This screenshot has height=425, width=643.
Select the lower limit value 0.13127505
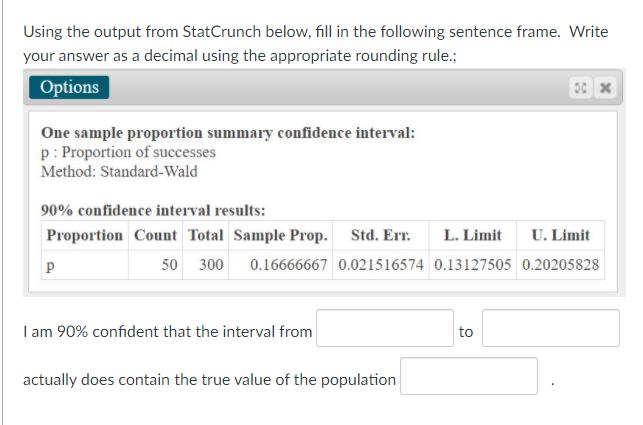tap(472, 265)
